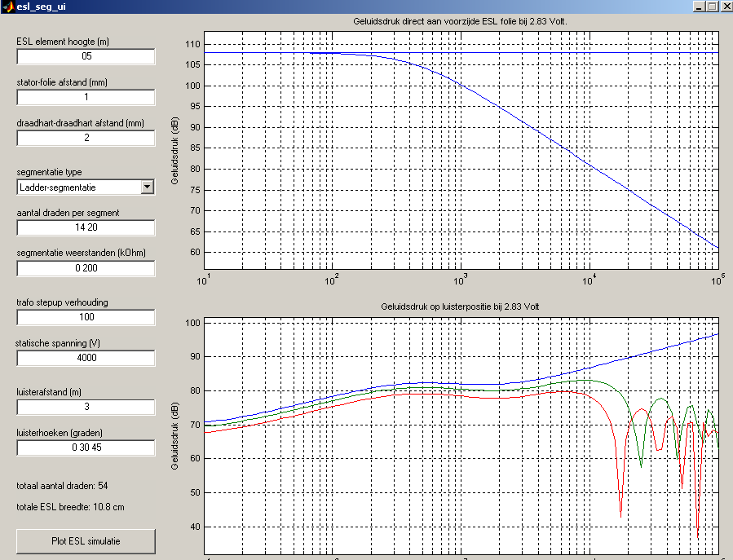
Task: Click the statische spanning input field
Action: point(86,358)
